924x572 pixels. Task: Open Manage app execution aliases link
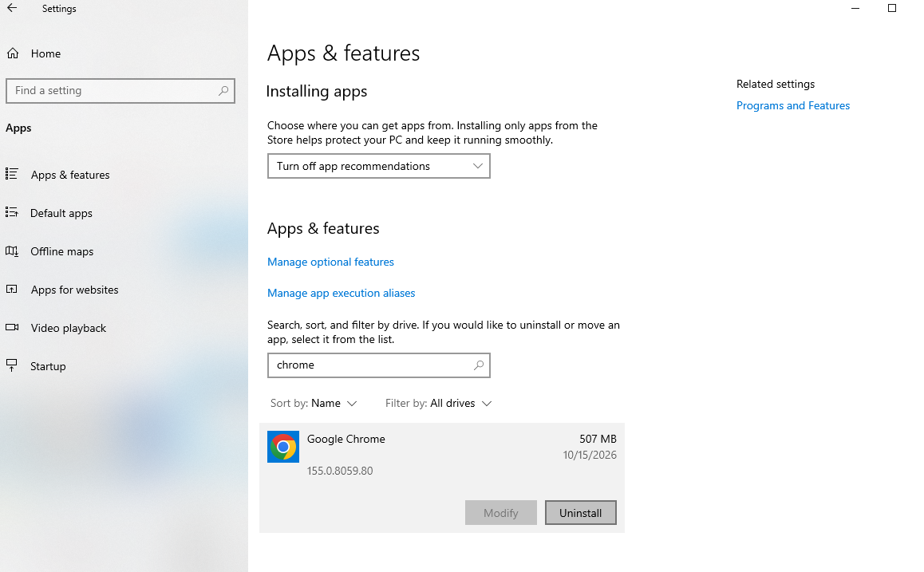(342, 294)
